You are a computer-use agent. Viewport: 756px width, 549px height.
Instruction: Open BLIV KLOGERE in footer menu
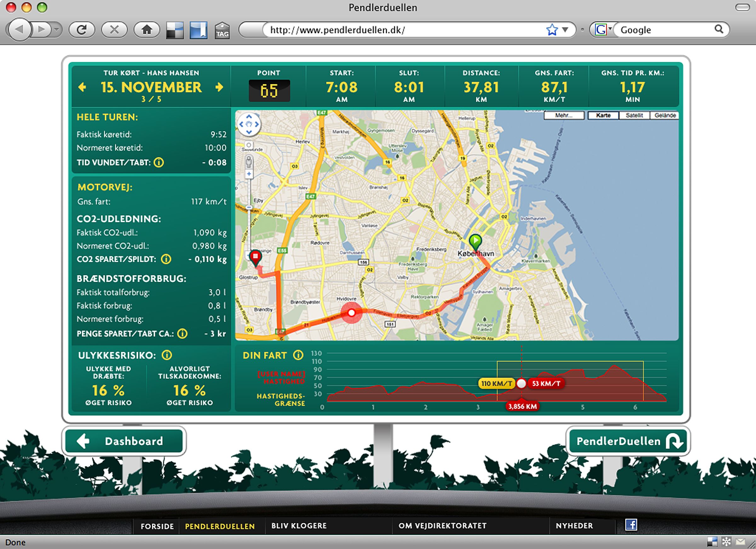[x=299, y=526]
